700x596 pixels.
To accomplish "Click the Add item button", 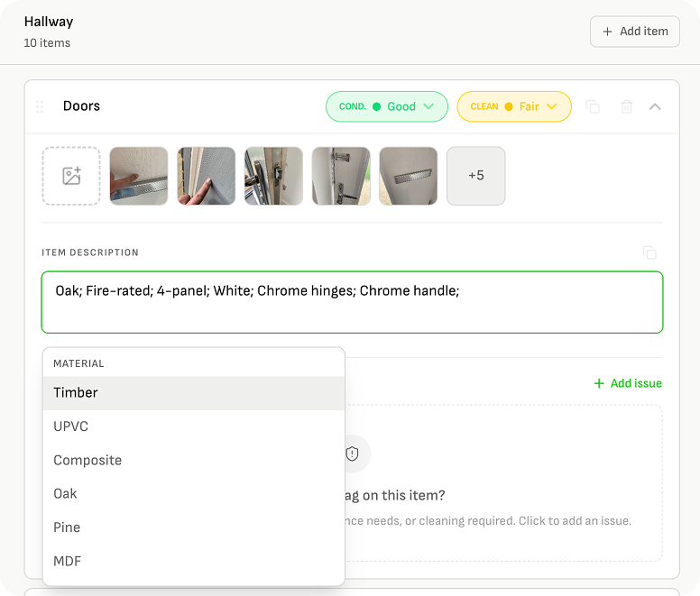I will click(634, 32).
